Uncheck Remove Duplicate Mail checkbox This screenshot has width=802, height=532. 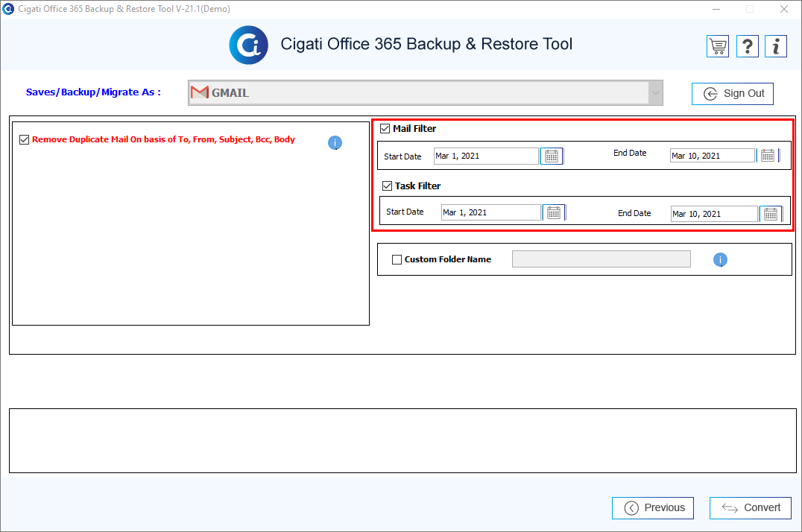pyautogui.click(x=24, y=139)
